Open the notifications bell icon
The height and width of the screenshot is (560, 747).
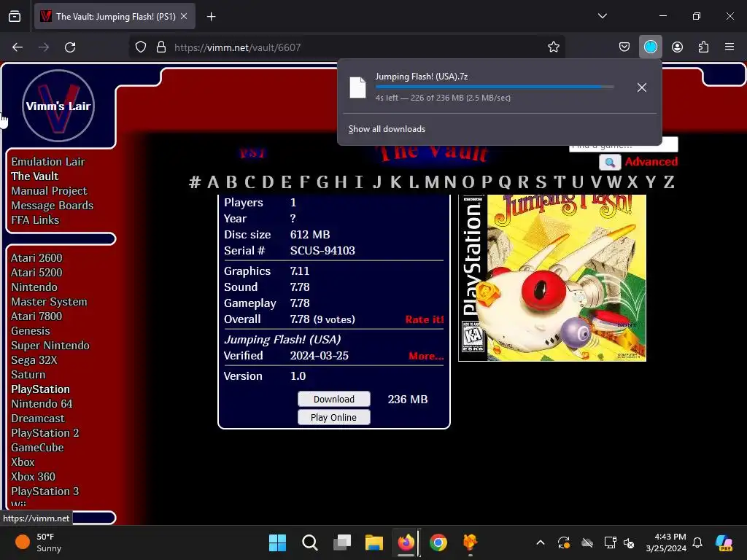[697, 542]
